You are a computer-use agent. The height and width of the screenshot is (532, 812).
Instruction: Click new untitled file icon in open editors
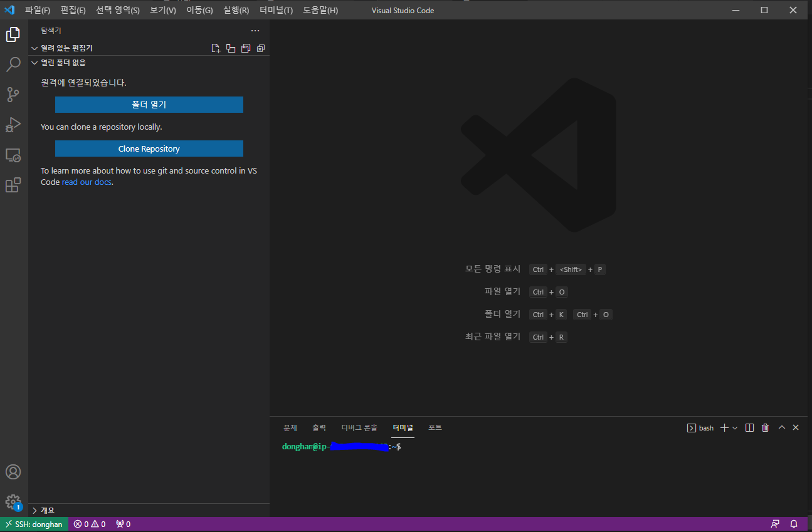[216, 48]
